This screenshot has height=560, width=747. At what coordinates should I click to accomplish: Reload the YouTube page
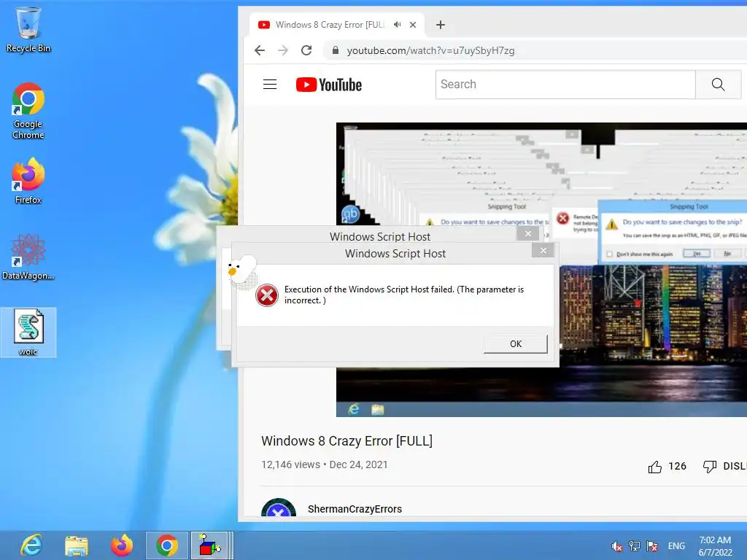(x=306, y=50)
